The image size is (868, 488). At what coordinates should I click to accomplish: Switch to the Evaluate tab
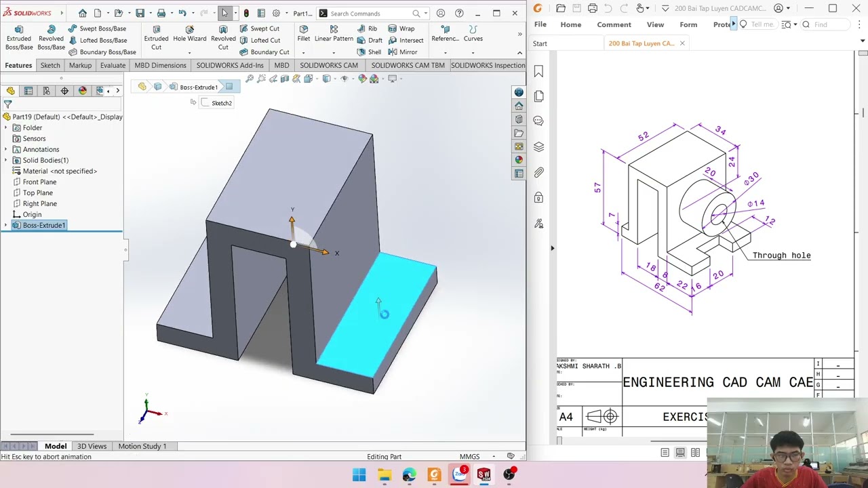point(113,65)
